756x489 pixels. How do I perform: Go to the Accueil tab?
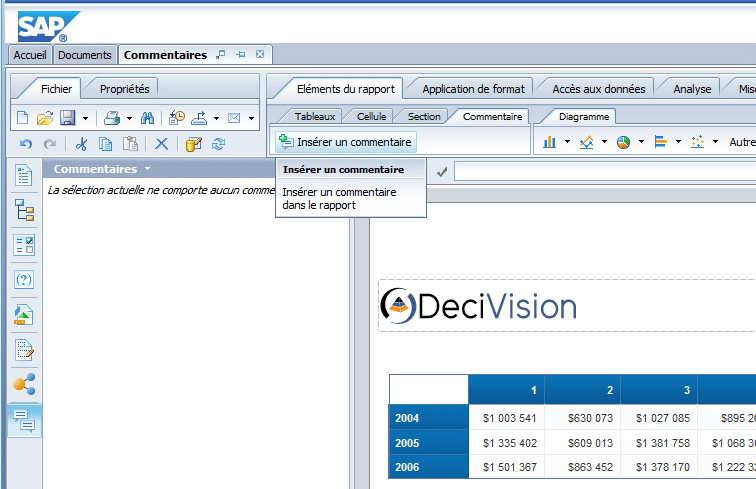point(30,55)
